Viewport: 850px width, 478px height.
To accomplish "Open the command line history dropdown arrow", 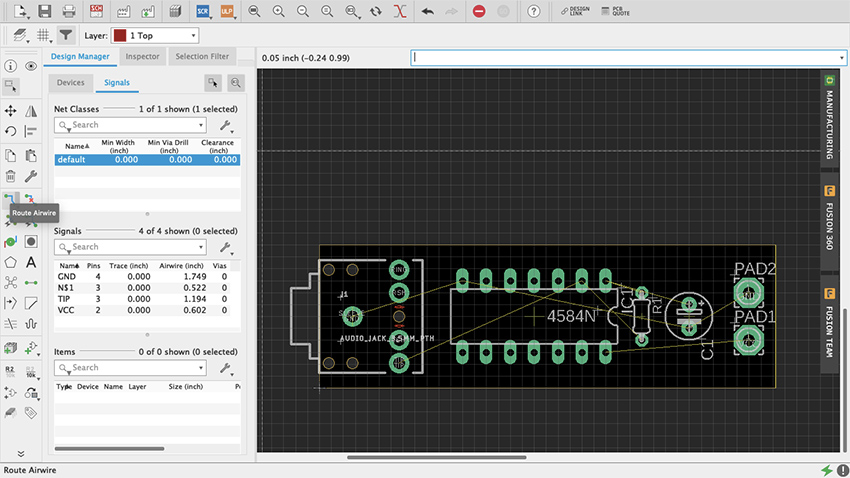I will 841,57.
